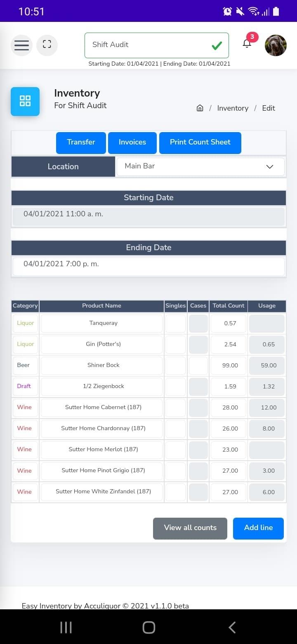This screenshot has width=297, height=644.
Task: Tap Android home button
Action: click(x=148, y=627)
